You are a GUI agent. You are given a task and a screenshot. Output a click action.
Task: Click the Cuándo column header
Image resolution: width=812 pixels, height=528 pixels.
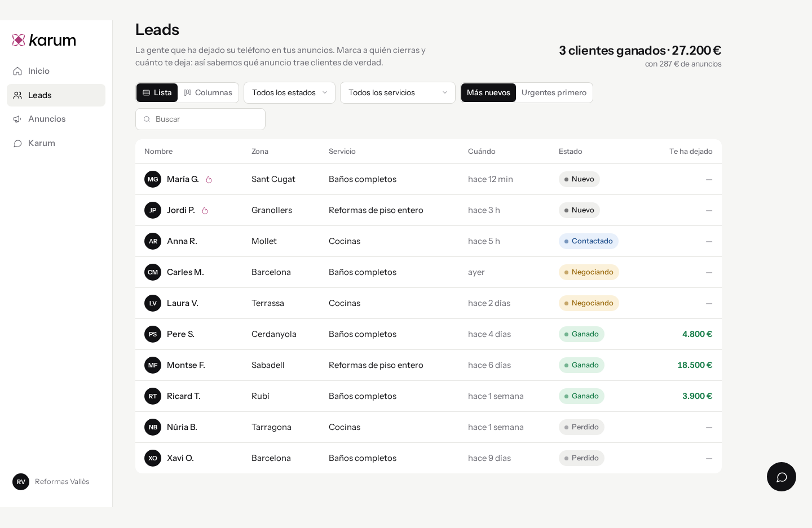[482, 152]
